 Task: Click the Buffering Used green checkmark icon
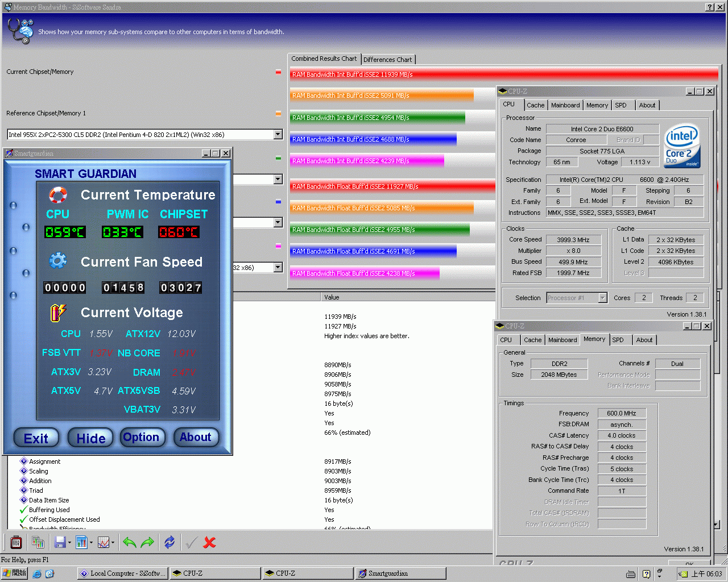click(x=24, y=510)
